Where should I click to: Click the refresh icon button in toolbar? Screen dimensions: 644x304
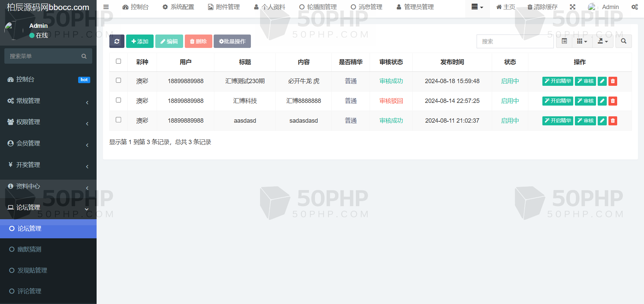117,41
